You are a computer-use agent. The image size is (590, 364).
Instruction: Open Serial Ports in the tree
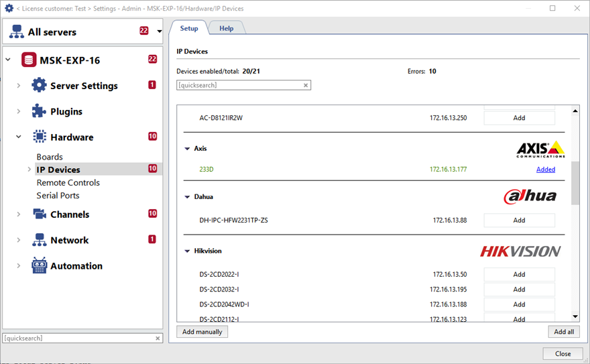(x=58, y=196)
